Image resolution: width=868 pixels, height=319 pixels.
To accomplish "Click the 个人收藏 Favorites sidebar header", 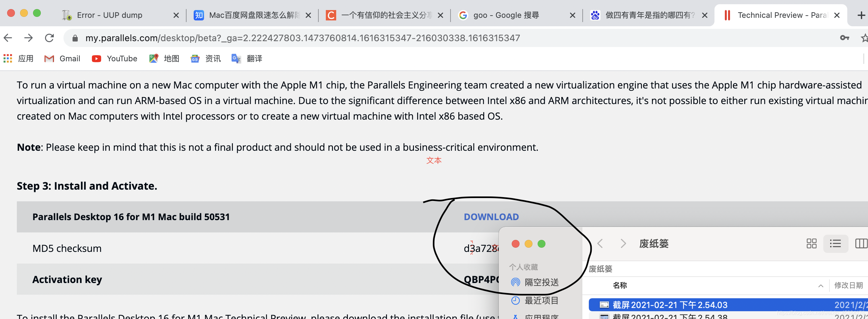I will pyautogui.click(x=523, y=267).
